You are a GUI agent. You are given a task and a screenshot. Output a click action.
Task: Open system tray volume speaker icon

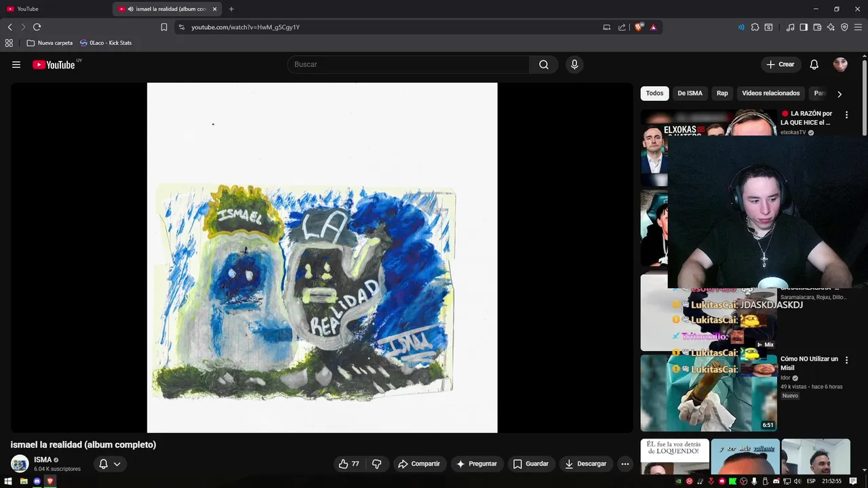[798, 481]
